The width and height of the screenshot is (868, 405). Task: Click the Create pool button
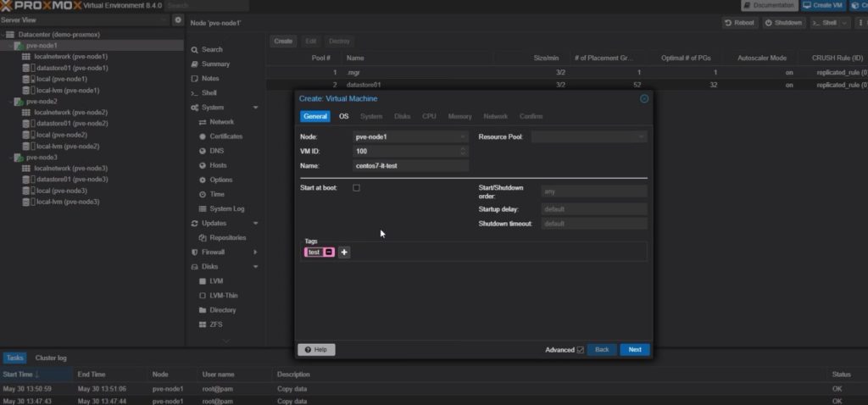pos(283,41)
